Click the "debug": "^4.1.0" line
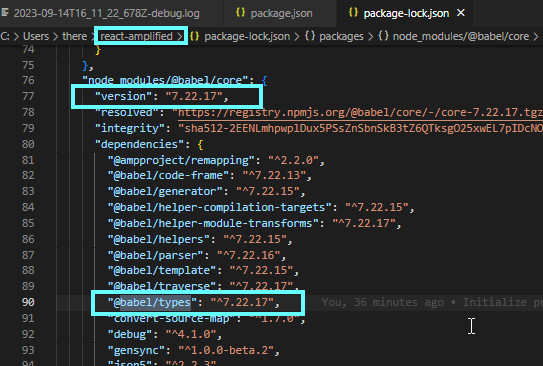Image resolution: width=543 pixels, height=366 pixels. coord(165,334)
